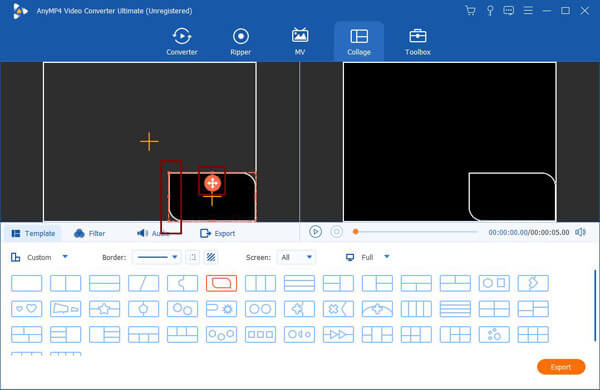Open the Converter module
The image size is (600, 390).
[182, 41]
